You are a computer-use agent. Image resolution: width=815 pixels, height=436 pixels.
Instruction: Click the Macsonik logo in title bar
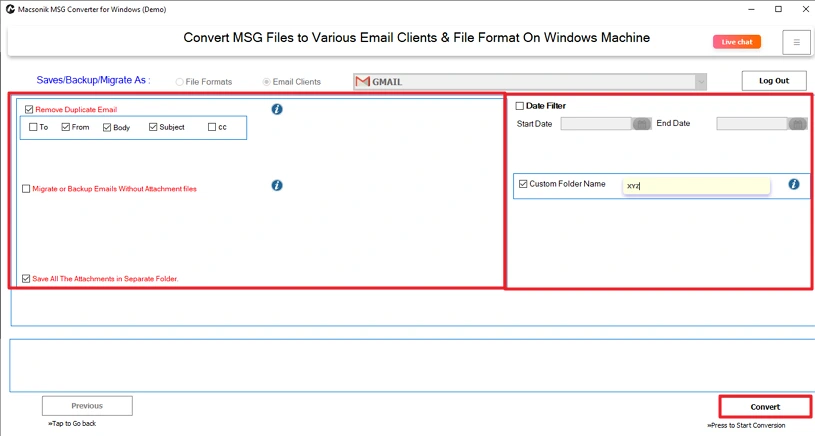point(9,9)
